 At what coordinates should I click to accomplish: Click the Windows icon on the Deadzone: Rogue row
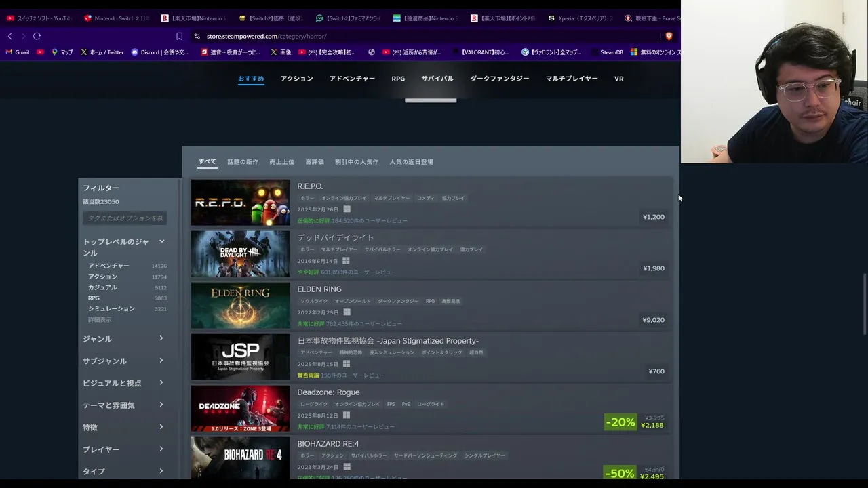click(346, 415)
